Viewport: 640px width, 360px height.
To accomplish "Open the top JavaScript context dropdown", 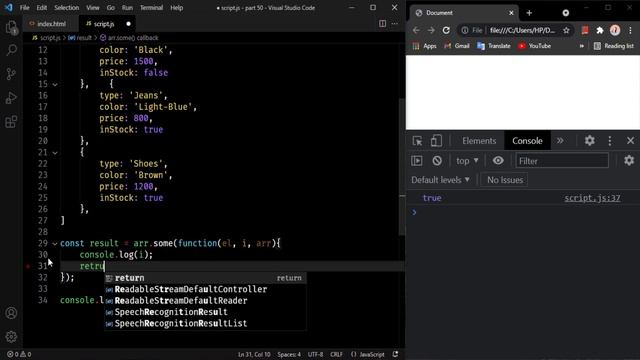I will pos(467,161).
